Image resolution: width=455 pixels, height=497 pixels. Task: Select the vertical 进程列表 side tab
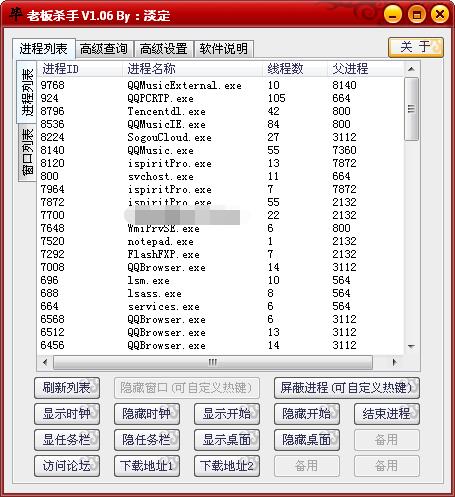(x=26, y=92)
